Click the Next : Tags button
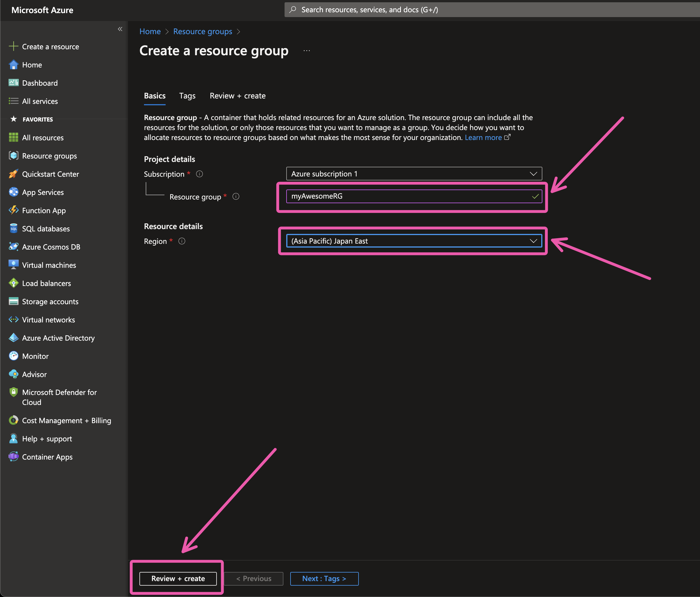 pos(324,579)
